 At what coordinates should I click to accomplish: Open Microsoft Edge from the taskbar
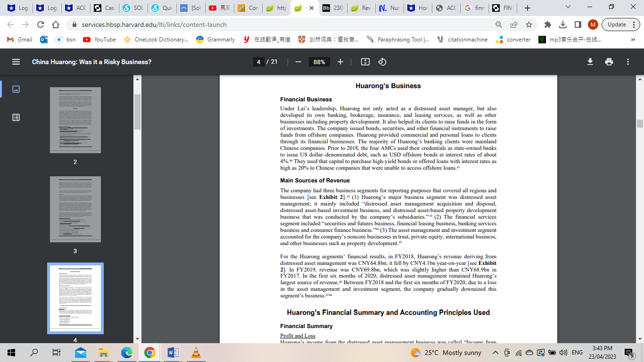click(126, 353)
